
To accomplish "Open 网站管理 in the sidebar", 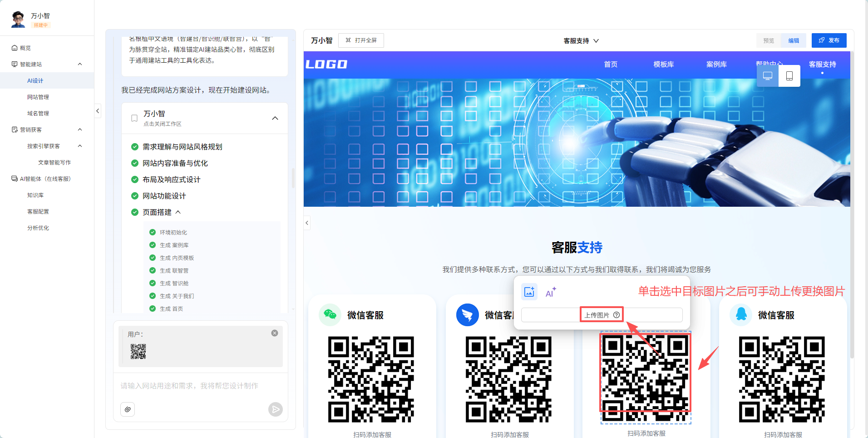I will tap(38, 97).
